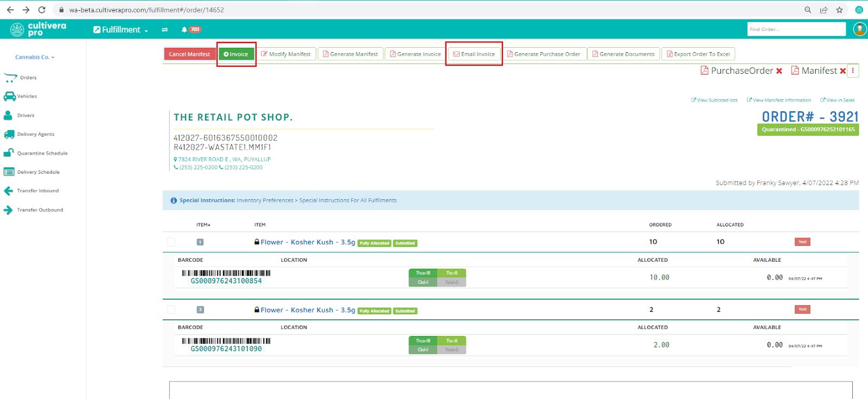Click Generate Documents button
The height and width of the screenshot is (399, 868).
(x=623, y=54)
